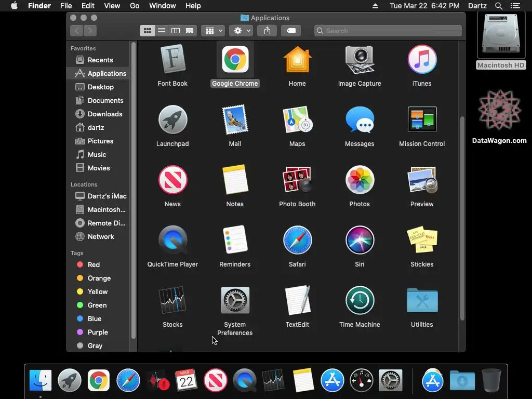
Task: Switch to gallery view
Action: pos(190,31)
